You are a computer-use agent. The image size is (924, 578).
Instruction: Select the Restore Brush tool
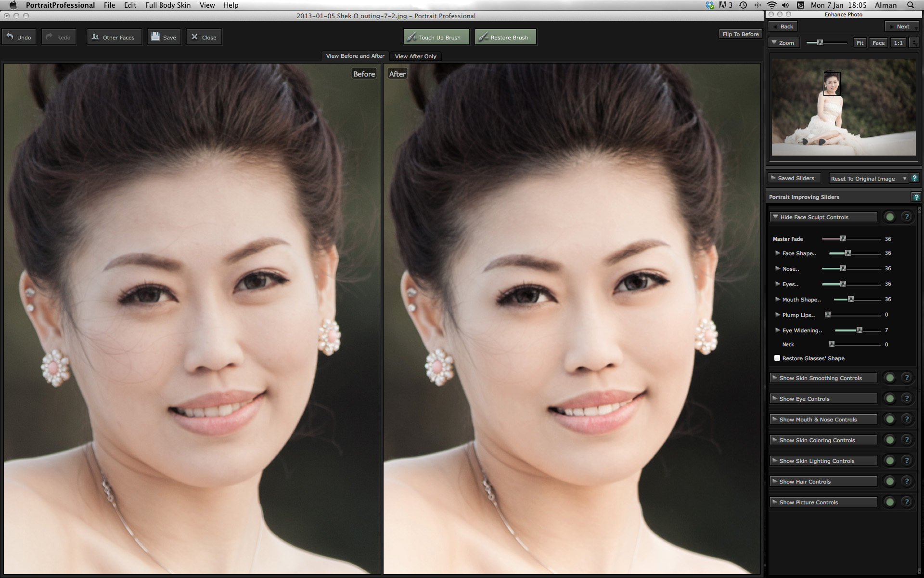503,37
